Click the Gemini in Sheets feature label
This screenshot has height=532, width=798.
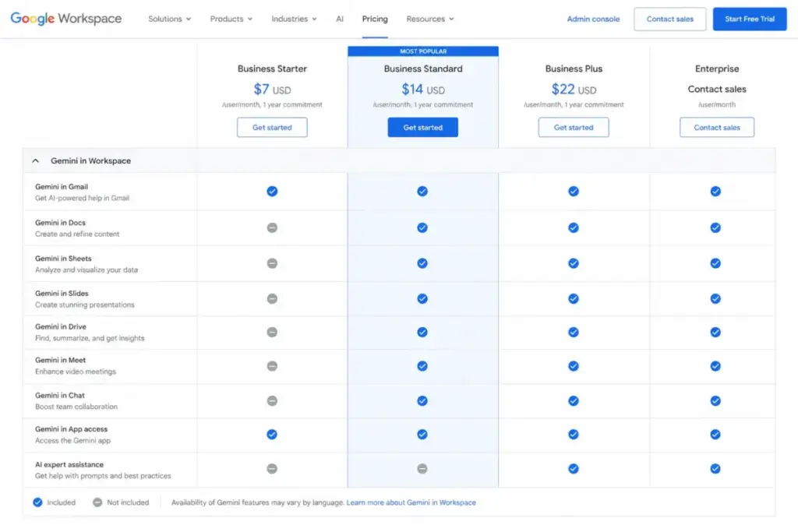point(63,259)
